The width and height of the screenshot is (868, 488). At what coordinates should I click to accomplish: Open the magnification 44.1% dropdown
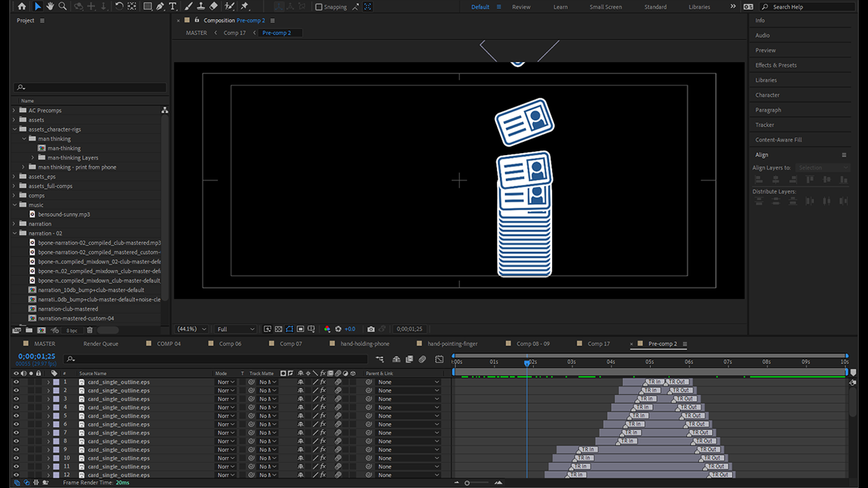point(191,329)
